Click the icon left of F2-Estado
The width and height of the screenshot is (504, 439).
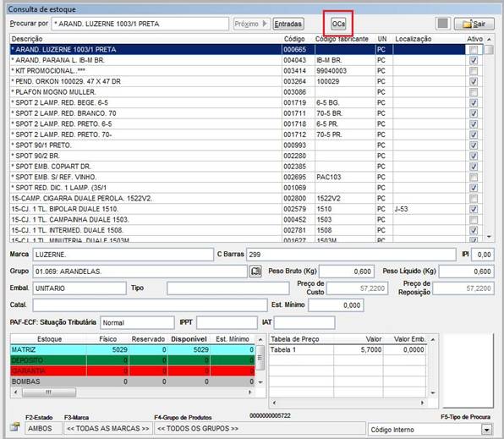click(x=14, y=427)
